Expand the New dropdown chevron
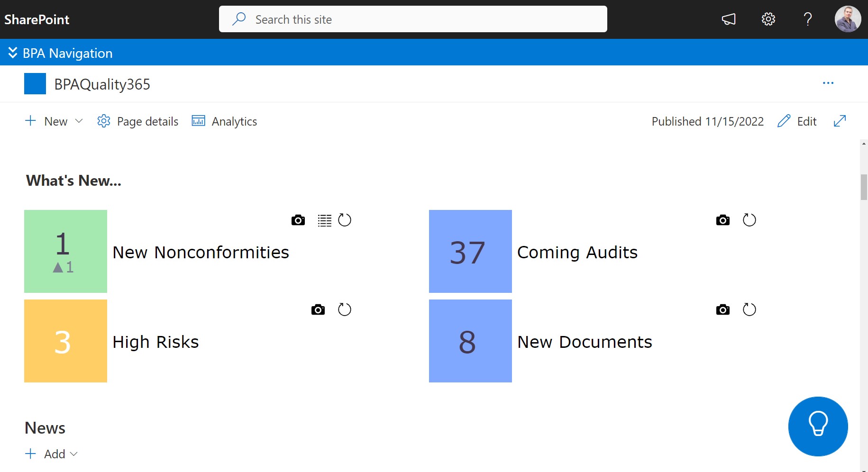This screenshot has width=868, height=472. tap(79, 121)
